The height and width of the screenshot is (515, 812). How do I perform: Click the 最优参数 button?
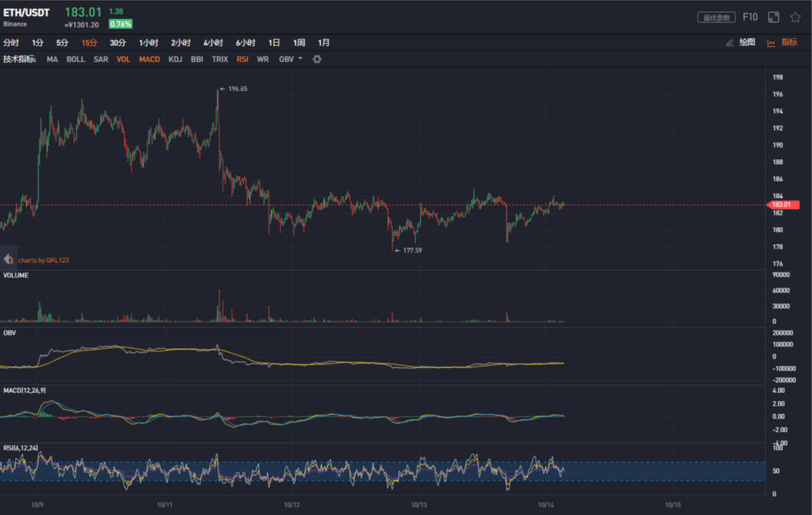tap(717, 17)
